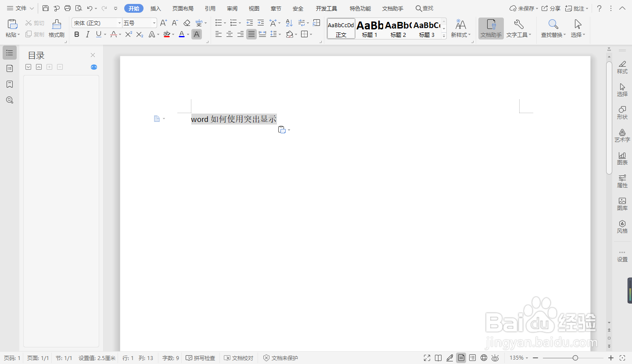Screen dimensions: 632x364
Task: Open Image Library (图库) in right sidebar
Action: click(x=622, y=204)
